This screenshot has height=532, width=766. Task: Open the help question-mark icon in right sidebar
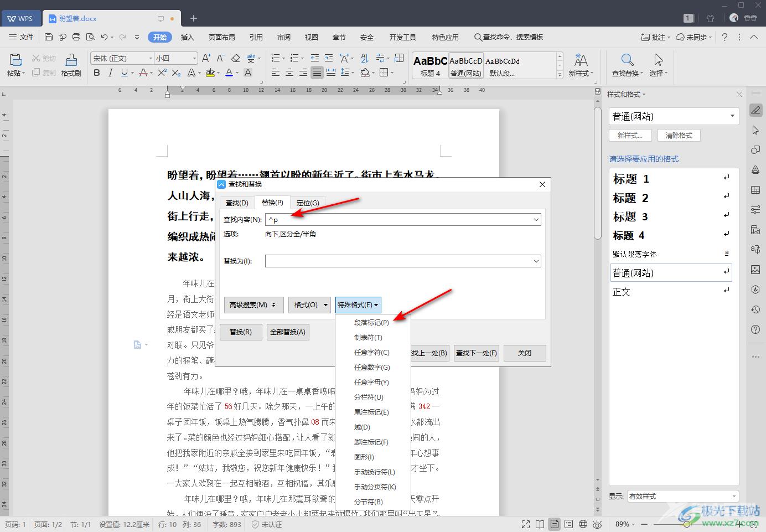tap(755, 329)
